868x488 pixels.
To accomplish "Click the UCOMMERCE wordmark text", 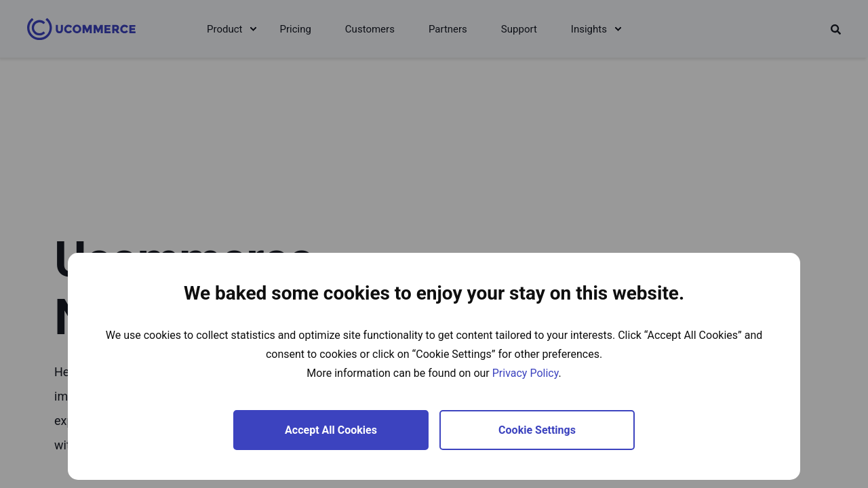I will point(96,29).
